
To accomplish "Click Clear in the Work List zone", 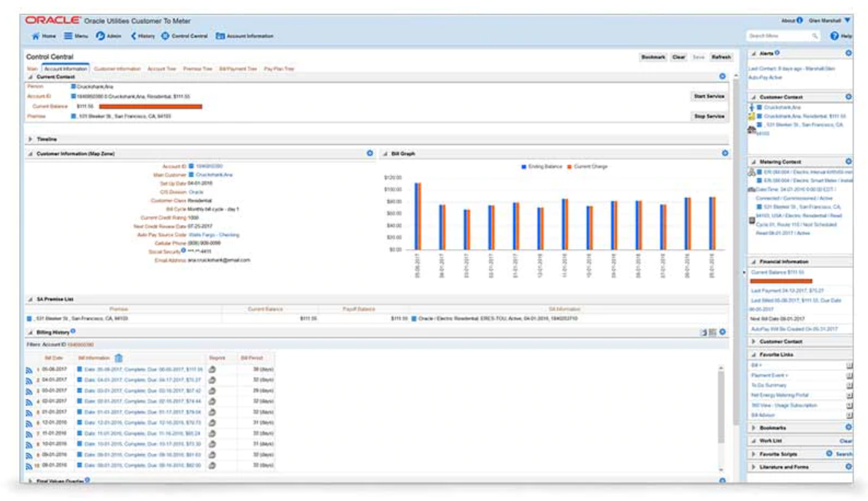I will 845,440.
